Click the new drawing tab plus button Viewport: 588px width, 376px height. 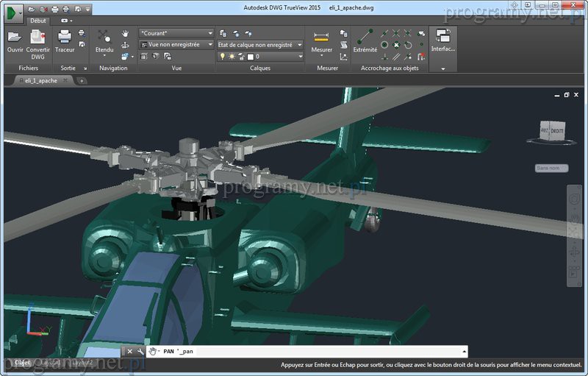[82, 80]
